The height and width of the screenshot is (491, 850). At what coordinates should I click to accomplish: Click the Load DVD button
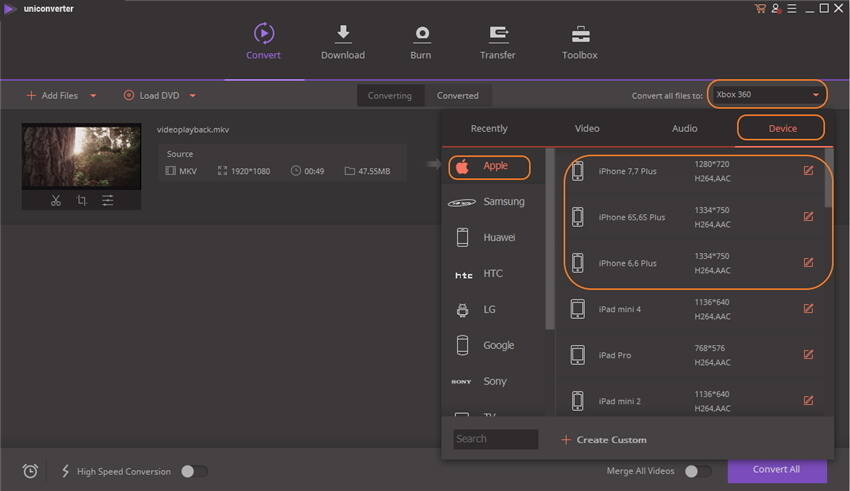152,96
